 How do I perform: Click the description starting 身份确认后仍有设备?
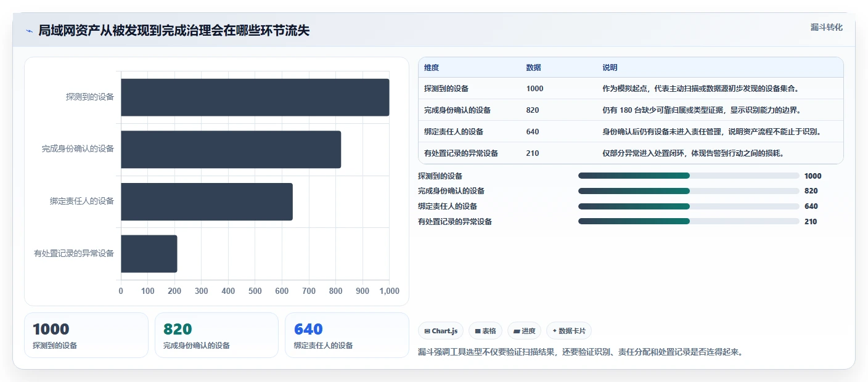[x=711, y=132]
